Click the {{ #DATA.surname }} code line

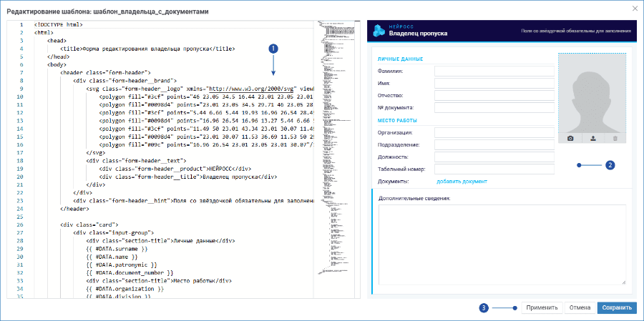point(116,249)
